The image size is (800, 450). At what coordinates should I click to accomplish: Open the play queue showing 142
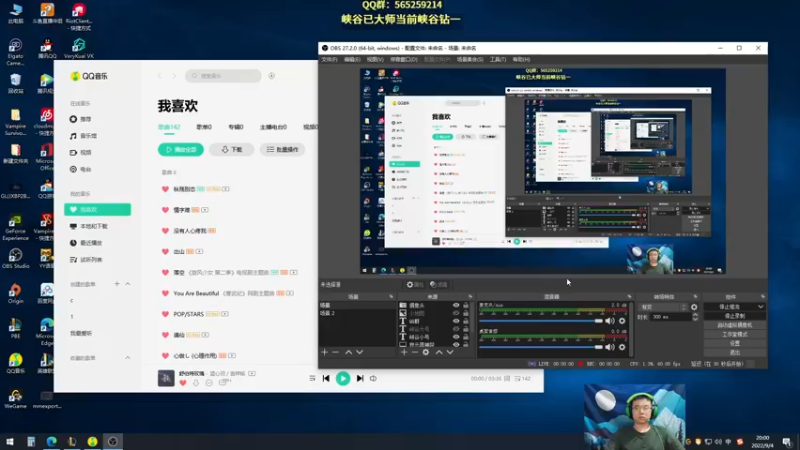522,379
